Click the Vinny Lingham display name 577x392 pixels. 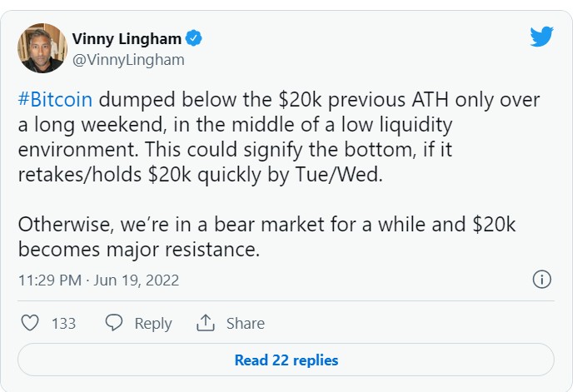coord(127,38)
